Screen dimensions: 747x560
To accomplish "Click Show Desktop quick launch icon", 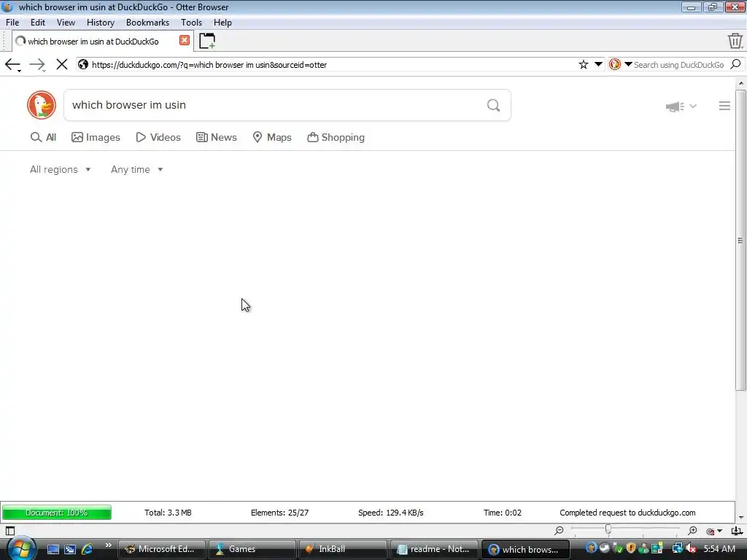I will click(x=53, y=549).
